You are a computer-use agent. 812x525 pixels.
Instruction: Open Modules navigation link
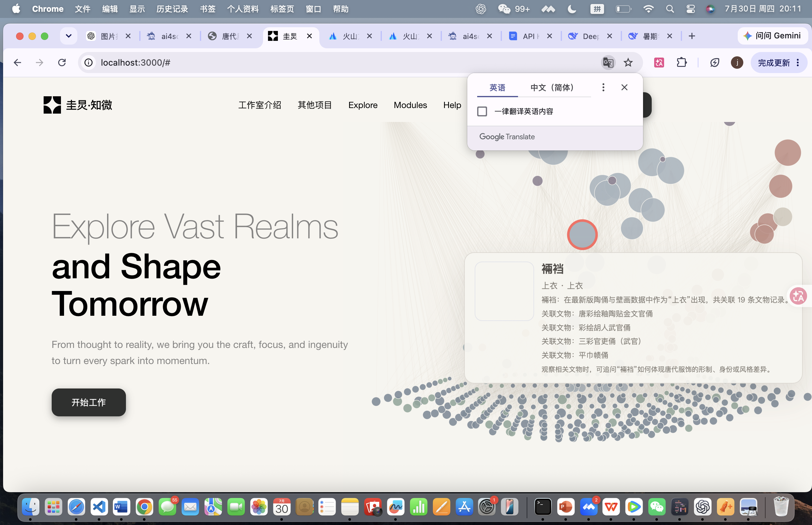click(410, 105)
